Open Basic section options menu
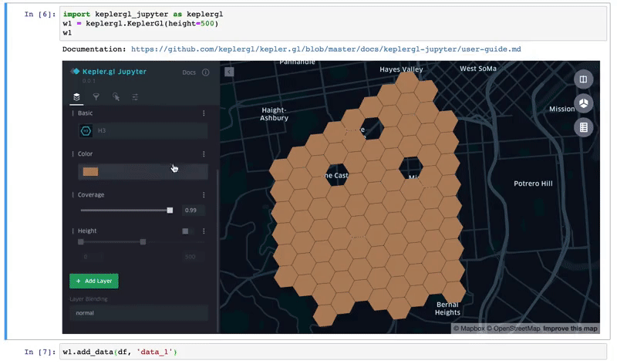This screenshot has width=617, height=364. click(204, 113)
